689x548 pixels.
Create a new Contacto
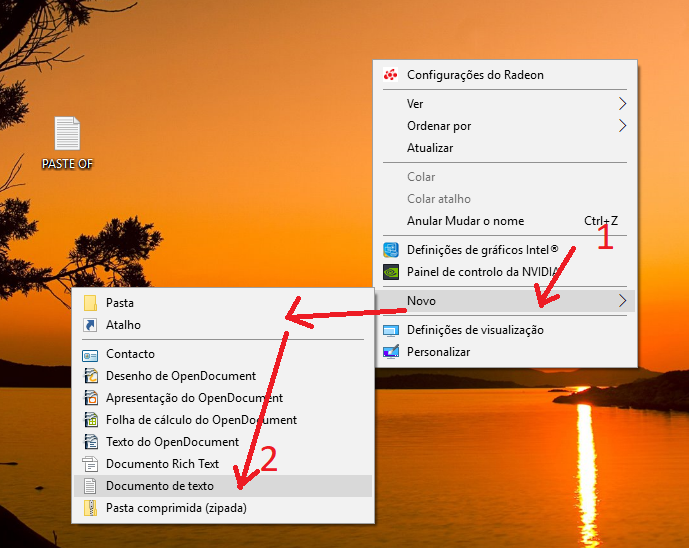[223, 354]
